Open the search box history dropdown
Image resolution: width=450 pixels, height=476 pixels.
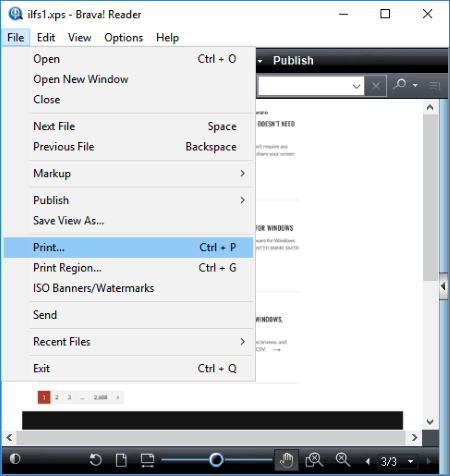click(356, 86)
